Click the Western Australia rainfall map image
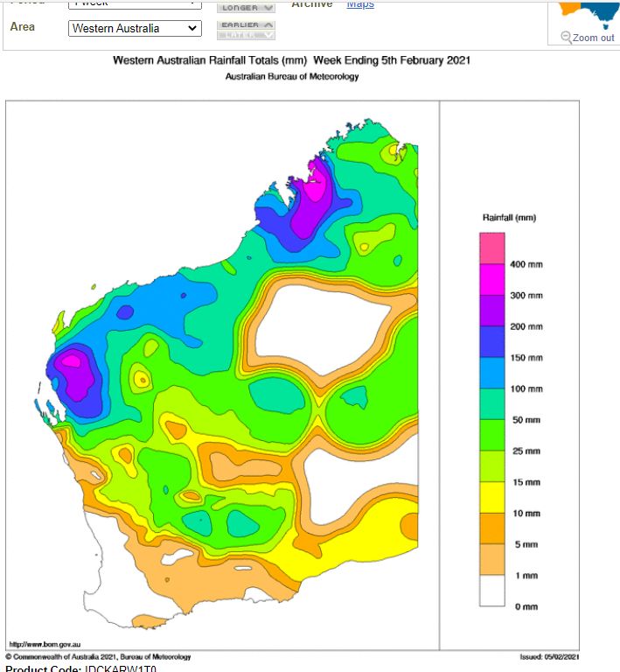Image resolution: width=620 pixels, height=672 pixels. click(x=292, y=375)
